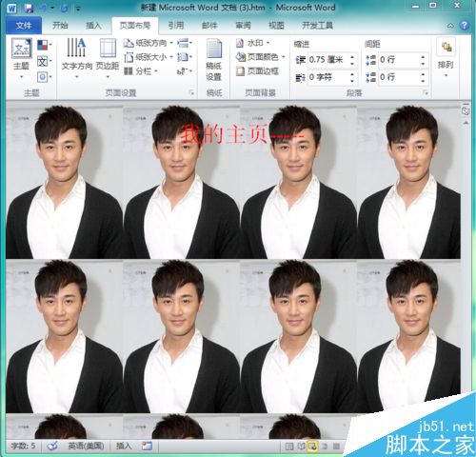Click the Word application icon in the title bar

point(11,8)
